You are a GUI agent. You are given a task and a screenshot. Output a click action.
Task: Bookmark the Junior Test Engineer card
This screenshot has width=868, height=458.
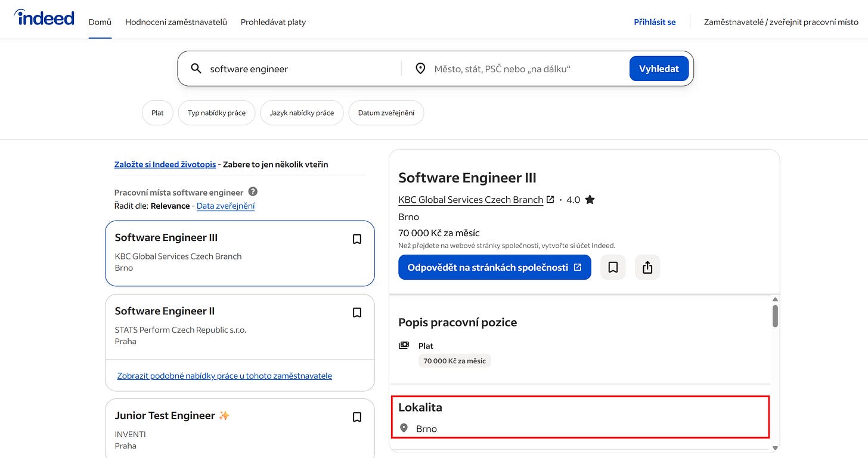[357, 417]
